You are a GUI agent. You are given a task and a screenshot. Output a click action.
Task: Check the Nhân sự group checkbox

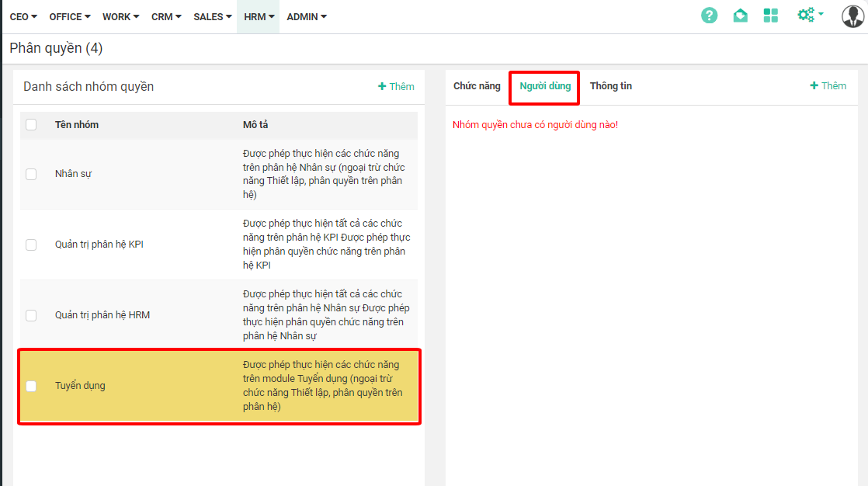pos(31,174)
